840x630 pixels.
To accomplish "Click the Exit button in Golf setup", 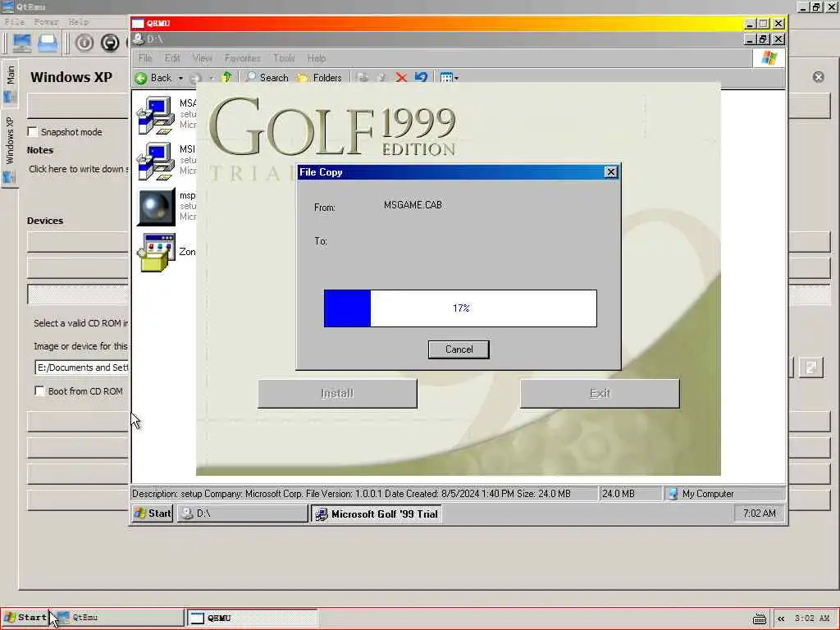I will [x=600, y=393].
